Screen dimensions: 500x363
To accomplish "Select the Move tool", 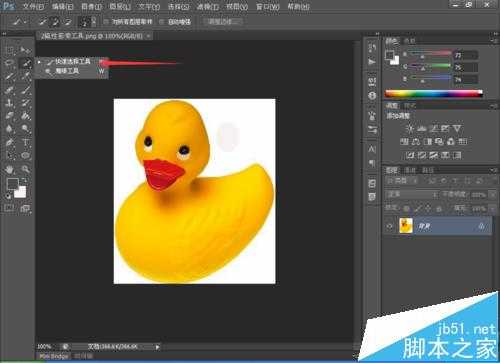I will click(x=25, y=50).
